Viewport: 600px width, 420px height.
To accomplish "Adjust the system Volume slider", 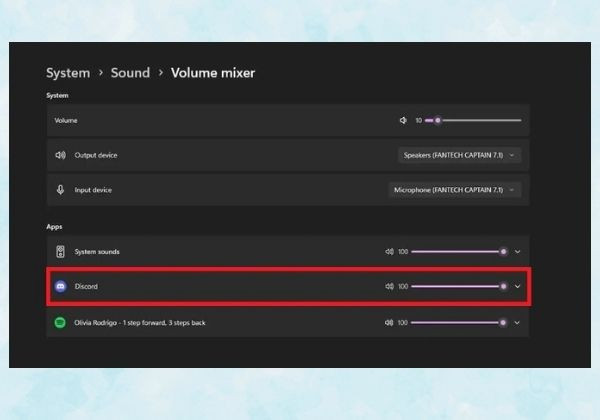I will tap(473, 120).
